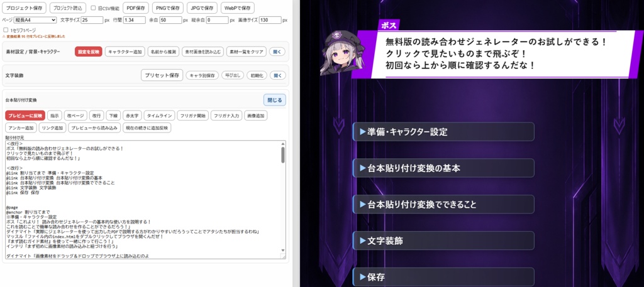Expand 文字装飾 section with 開く
The height and width of the screenshot is (287, 644).
[278, 75]
